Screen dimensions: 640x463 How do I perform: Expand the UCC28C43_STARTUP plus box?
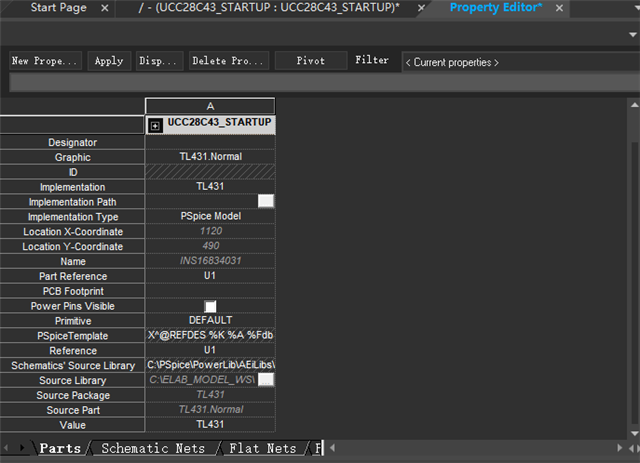155,126
